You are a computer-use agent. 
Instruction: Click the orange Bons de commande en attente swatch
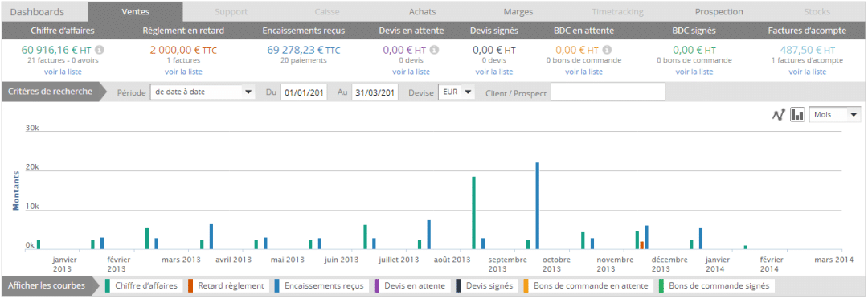[526, 285]
